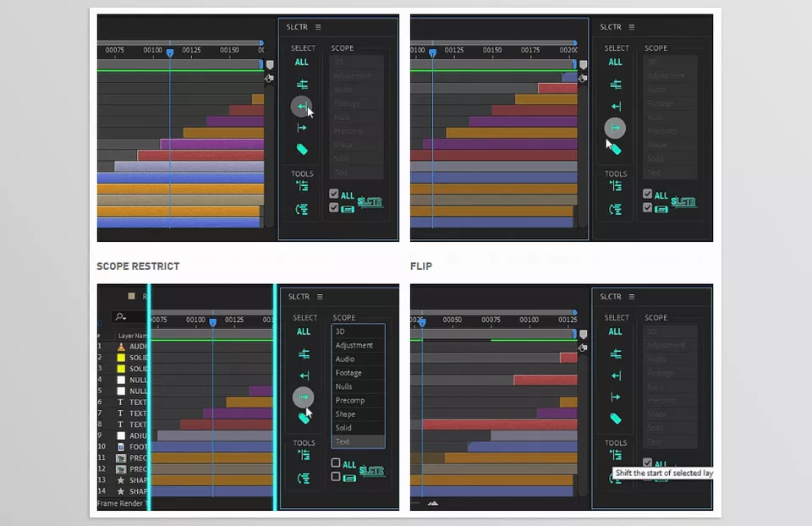The height and width of the screenshot is (526, 812).
Task: Check the checkbox below ALL in Scope Restrict panel
Action: (336, 476)
